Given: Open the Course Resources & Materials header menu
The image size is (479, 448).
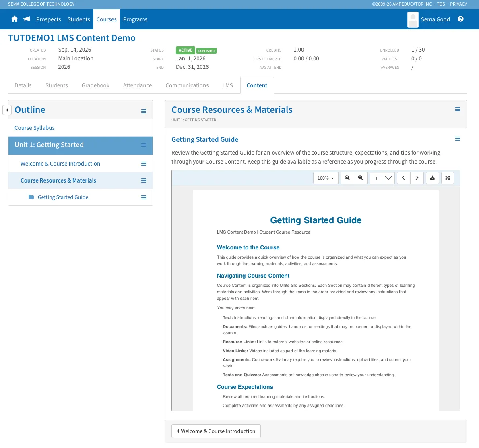Looking at the screenshot, I should (457, 109).
